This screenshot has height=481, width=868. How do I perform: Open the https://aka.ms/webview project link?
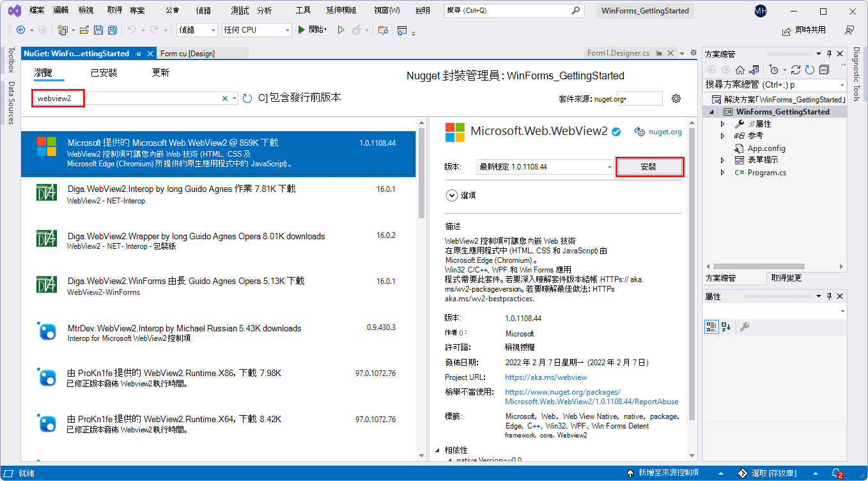(x=545, y=377)
